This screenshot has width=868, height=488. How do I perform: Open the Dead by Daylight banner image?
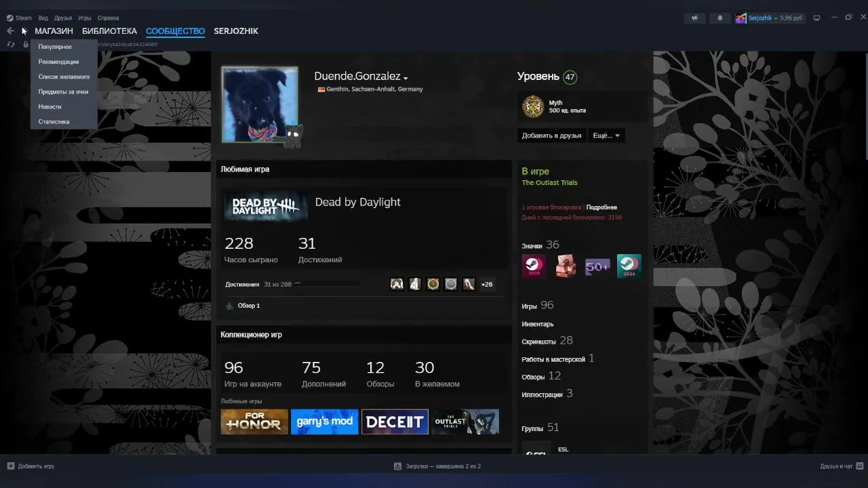point(266,205)
